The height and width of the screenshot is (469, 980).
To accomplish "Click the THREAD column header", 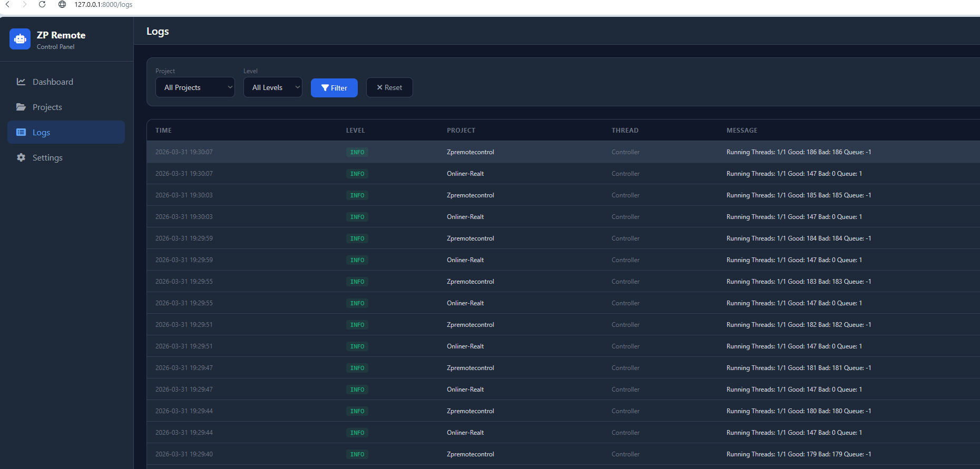I will (x=625, y=131).
